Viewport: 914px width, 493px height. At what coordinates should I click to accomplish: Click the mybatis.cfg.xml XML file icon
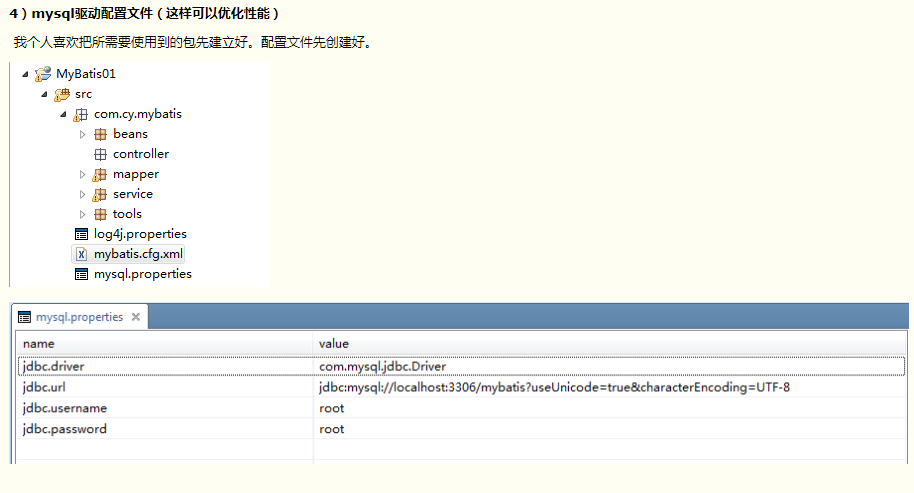pyautogui.click(x=82, y=254)
